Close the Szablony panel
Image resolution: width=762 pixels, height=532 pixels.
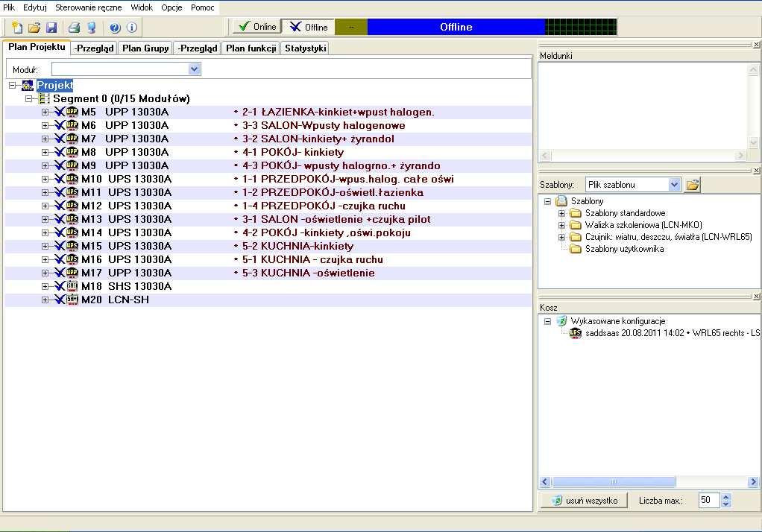tap(756, 171)
